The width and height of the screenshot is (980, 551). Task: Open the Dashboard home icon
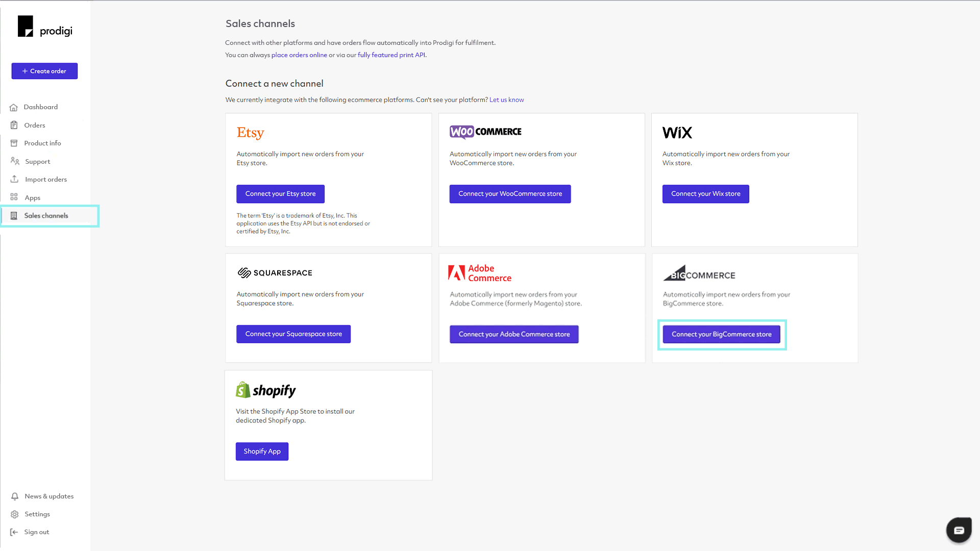(14, 107)
